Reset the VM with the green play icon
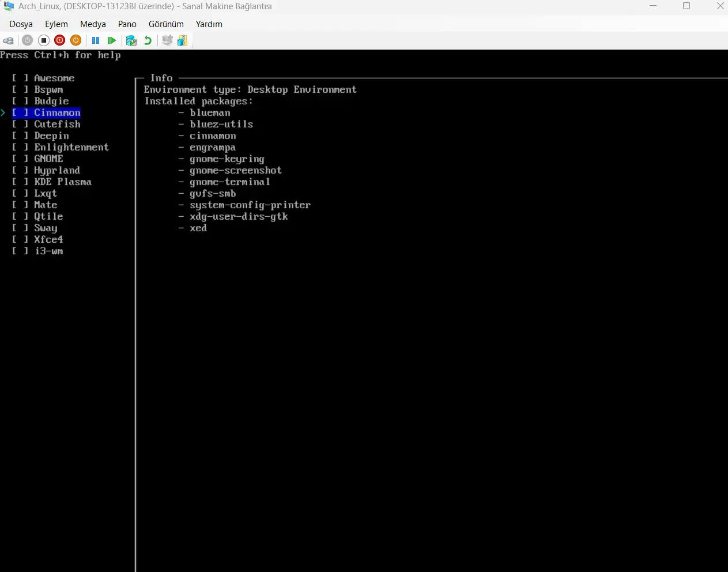The image size is (728, 572). 112,40
